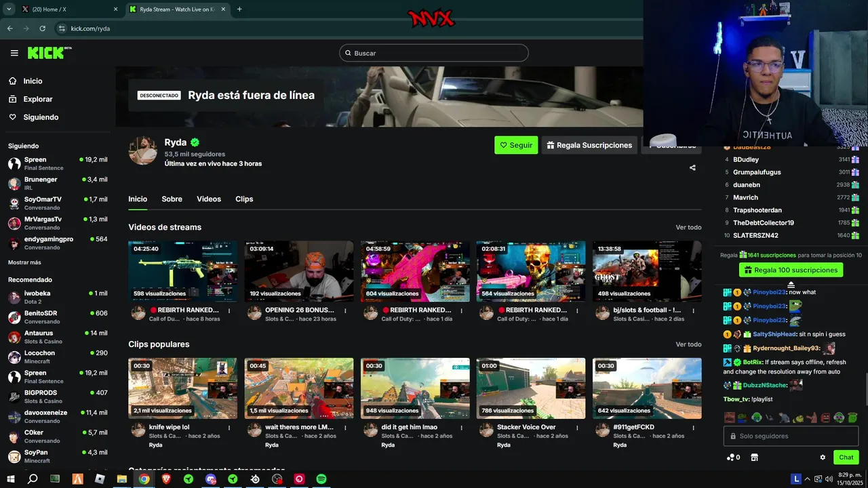Open the 04:58:59 stream video thumbnail

[415, 271]
